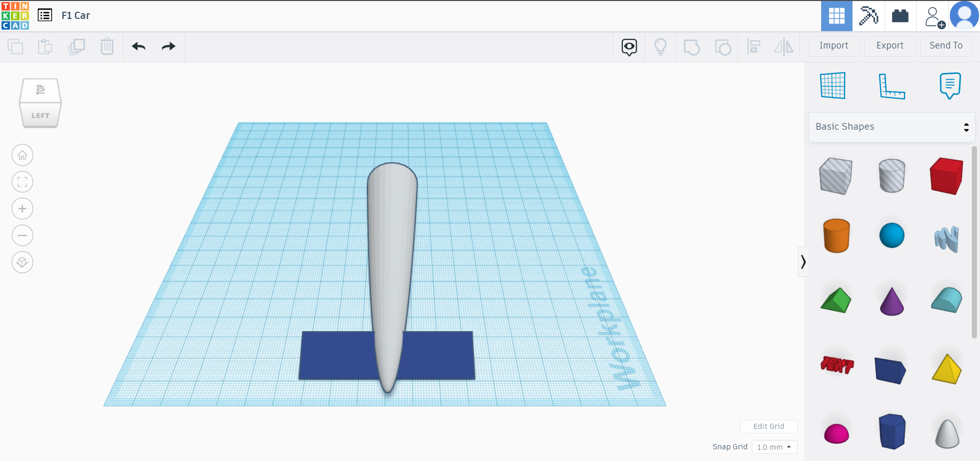The width and height of the screenshot is (980, 461).
Task: Select the Workplane tool
Action: pyautogui.click(x=833, y=85)
